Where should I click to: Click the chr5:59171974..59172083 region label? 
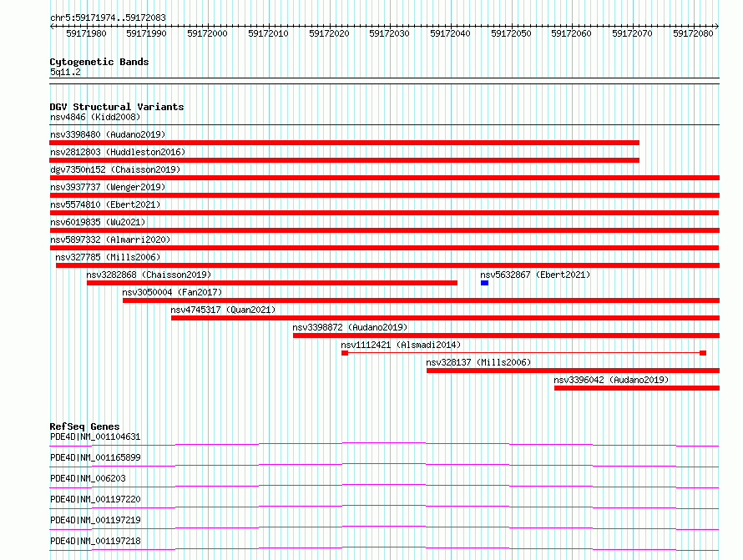(x=108, y=18)
